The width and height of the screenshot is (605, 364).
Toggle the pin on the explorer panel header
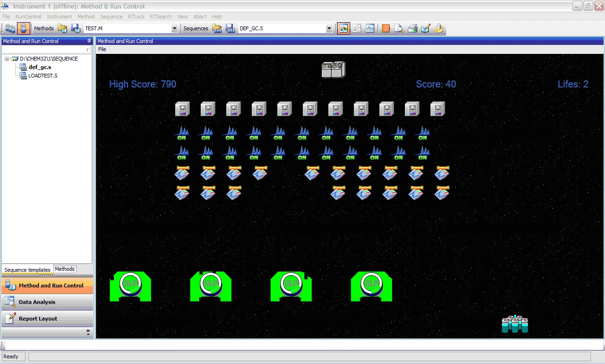click(x=89, y=41)
